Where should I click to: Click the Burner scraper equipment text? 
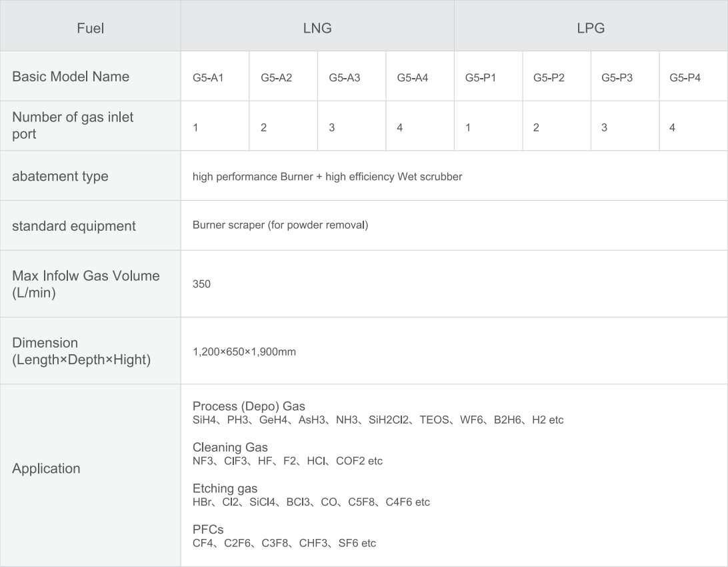[x=281, y=225]
